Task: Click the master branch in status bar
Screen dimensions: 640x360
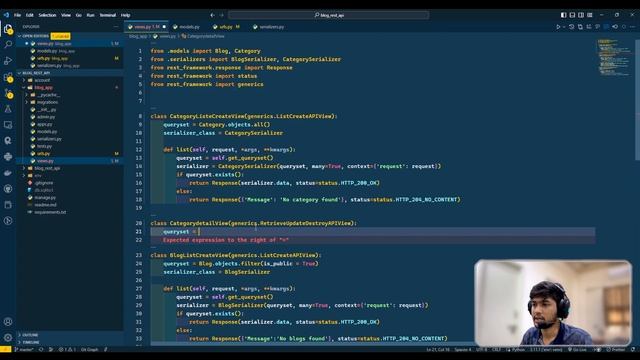Action: point(24,349)
